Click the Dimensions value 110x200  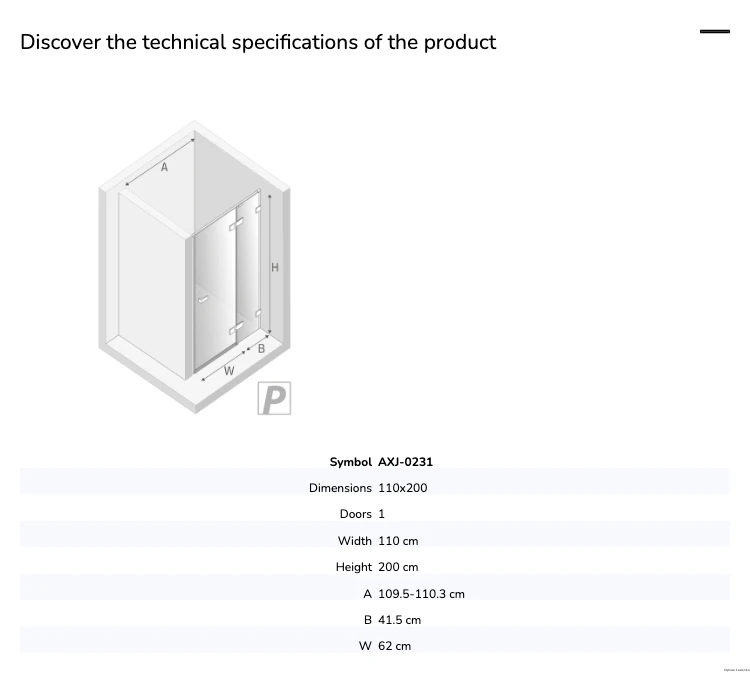click(402, 488)
